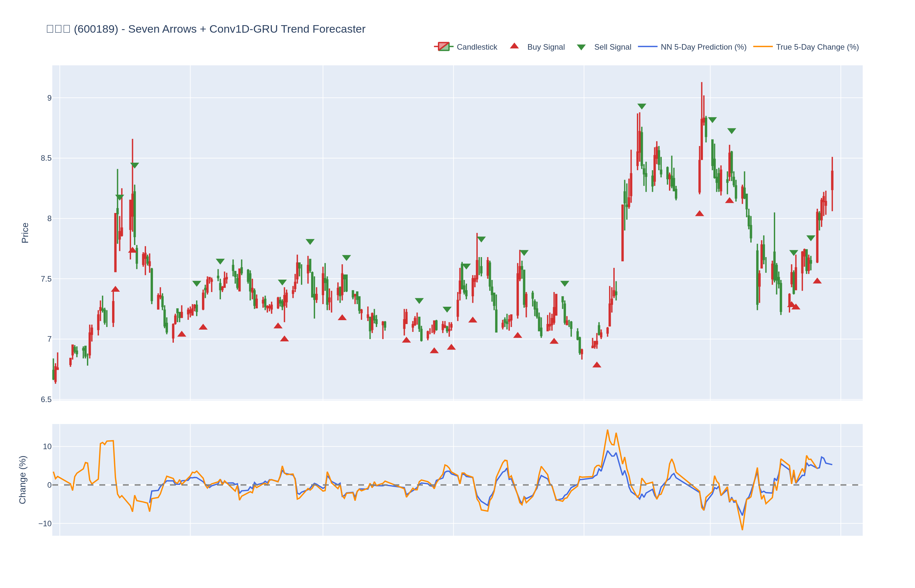Click the orange True Change line swatch in legend
This screenshot has width=915, height=588.
coord(763,47)
